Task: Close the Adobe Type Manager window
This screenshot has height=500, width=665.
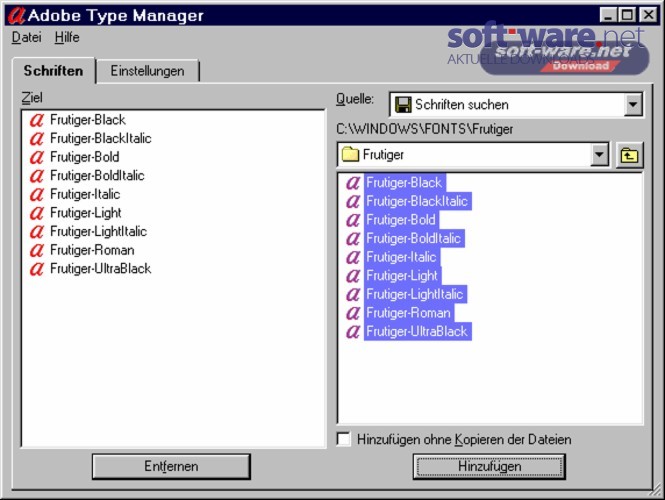Action: (x=648, y=15)
